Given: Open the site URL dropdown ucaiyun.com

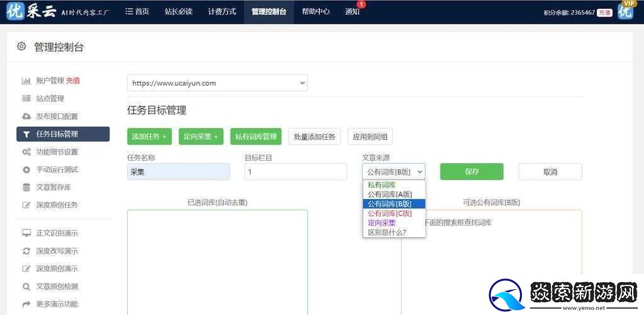Looking at the screenshot, I should point(217,83).
